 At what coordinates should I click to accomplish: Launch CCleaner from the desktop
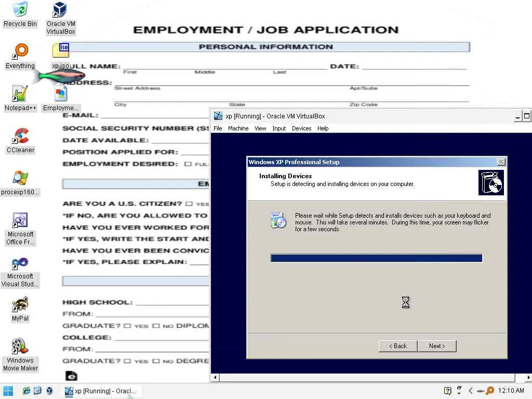20,140
